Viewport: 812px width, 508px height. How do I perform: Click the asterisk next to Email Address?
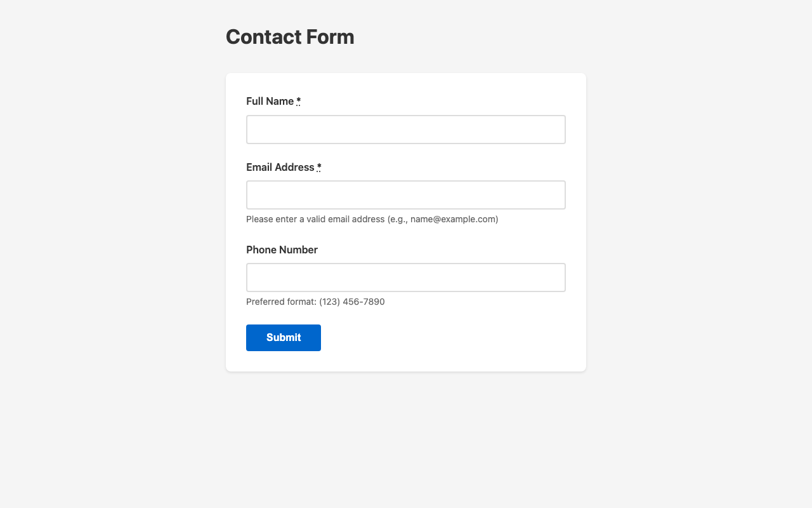tap(318, 167)
